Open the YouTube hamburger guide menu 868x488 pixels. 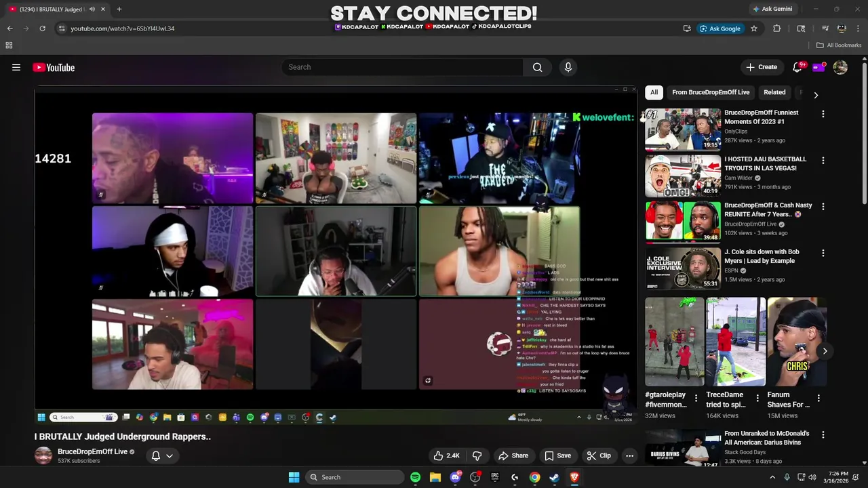pos(16,67)
